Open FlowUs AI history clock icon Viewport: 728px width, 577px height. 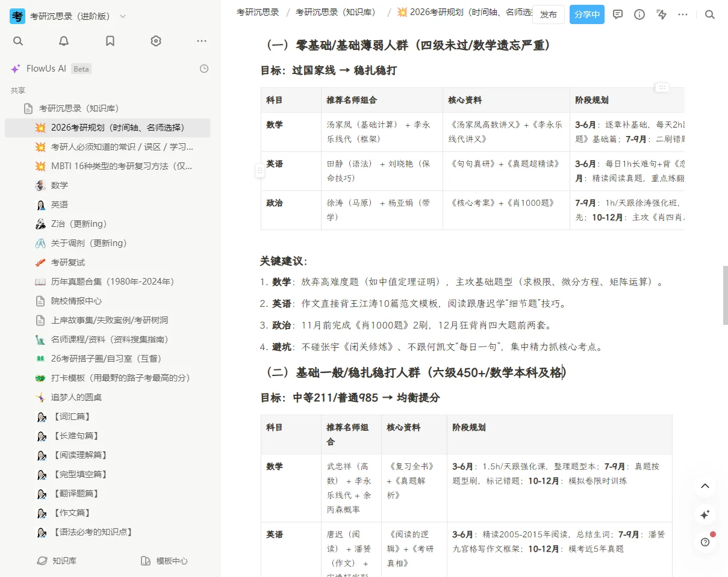pyautogui.click(x=204, y=69)
